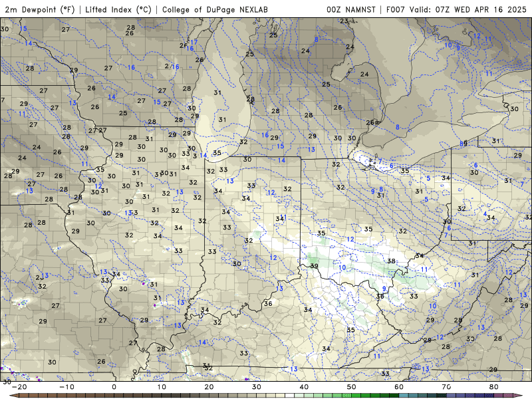Click the black "39" dewpoint value on the map
532x399 pixels.
pyautogui.click(x=314, y=266)
